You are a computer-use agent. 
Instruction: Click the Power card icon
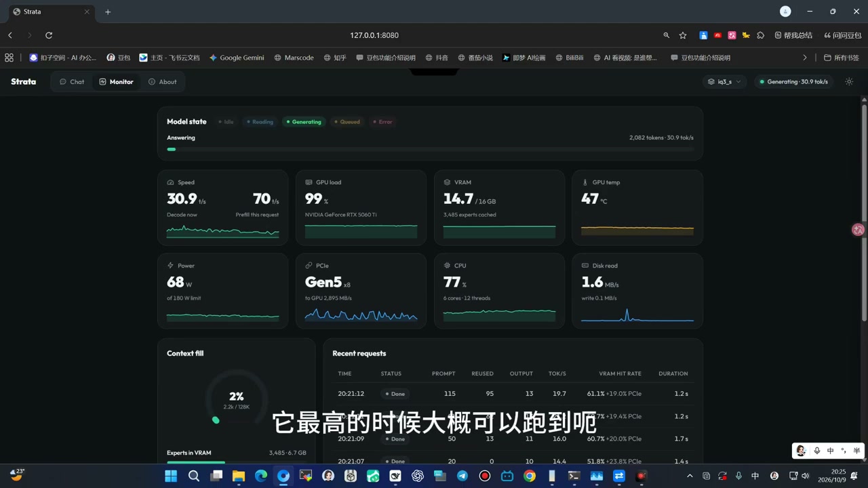click(x=170, y=266)
